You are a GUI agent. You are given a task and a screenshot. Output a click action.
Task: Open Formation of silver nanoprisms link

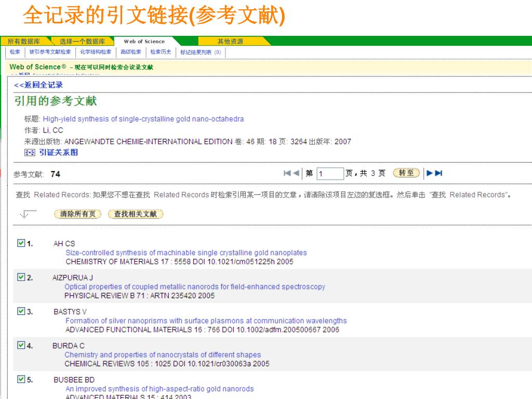(206, 321)
